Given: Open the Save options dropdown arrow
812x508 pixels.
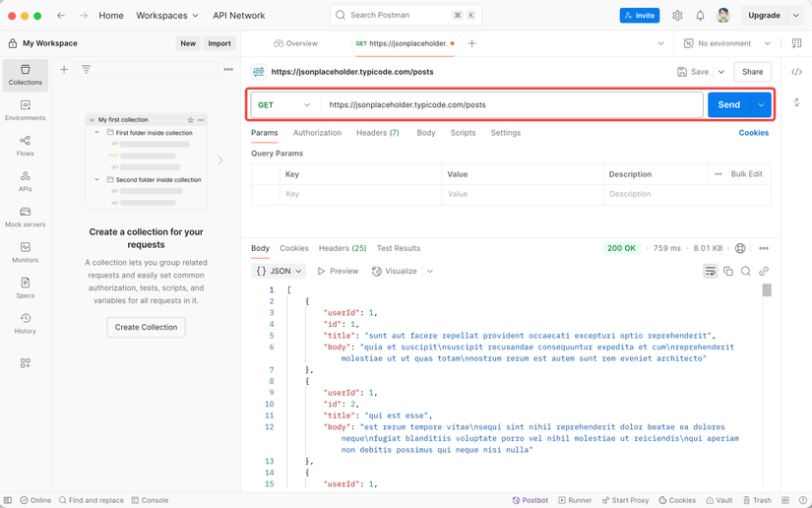Looking at the screenshot, I should tap(721, 72).
